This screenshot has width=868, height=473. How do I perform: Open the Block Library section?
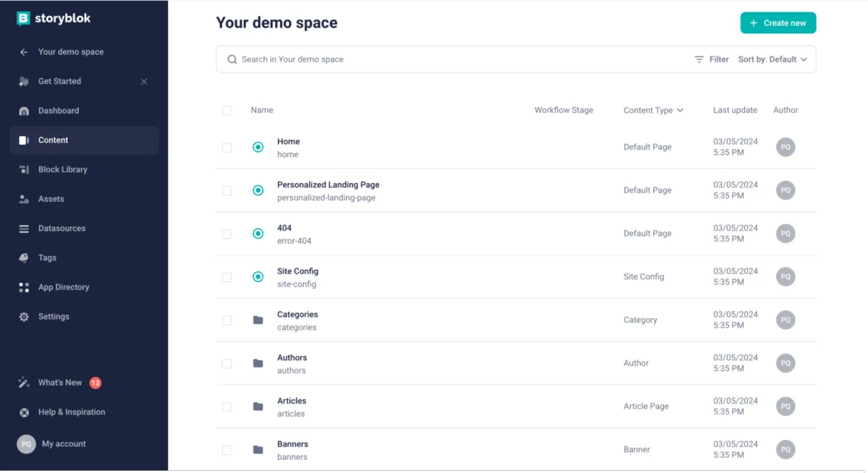coord(62,169)
